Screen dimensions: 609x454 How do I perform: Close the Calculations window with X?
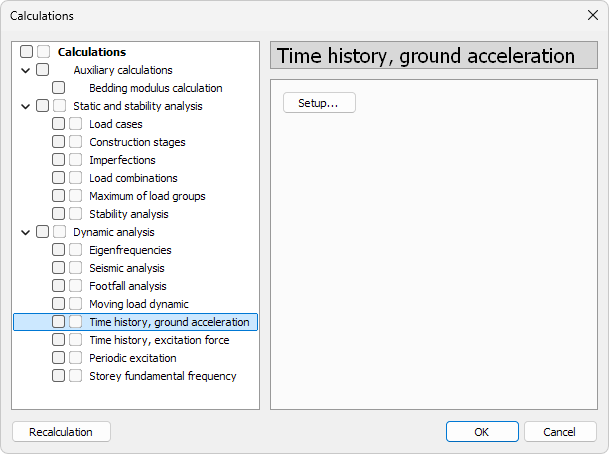[593, 16]
